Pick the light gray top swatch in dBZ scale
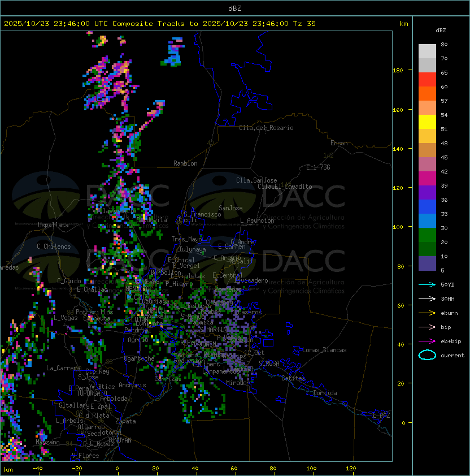 [427, 51]
